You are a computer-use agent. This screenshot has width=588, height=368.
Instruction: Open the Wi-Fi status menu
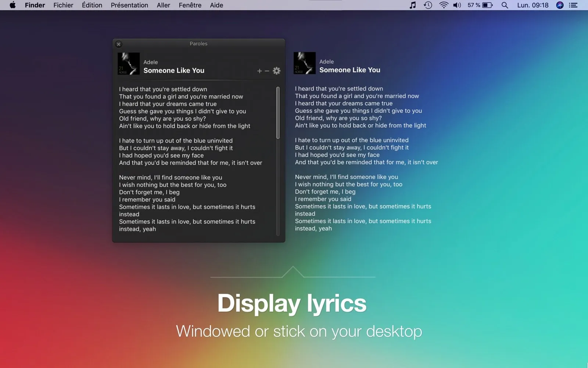[444, 5]
